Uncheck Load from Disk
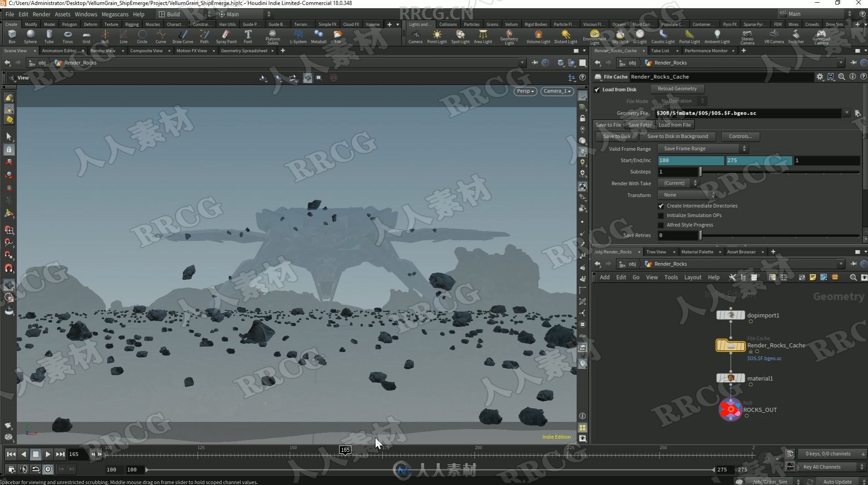The image size is (868, 485). [597, 89]
